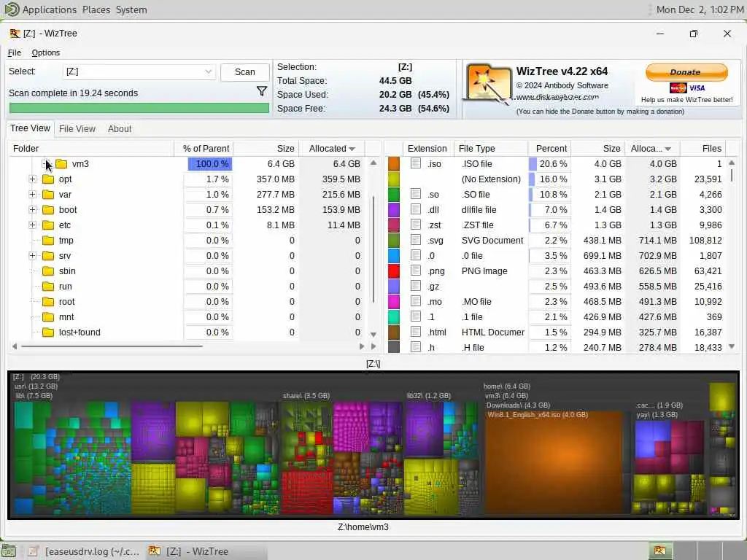The image size is (747, 560).
Task: Expand the srv folder tree node
Action: click(32, 256)
